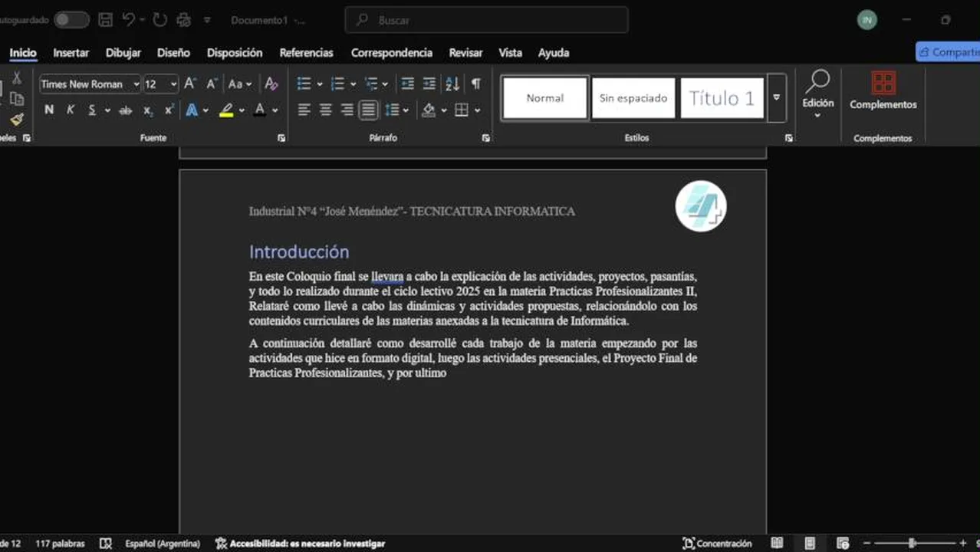Decrease font size with the smaller A
This screenshot has height=552, width=980.
212,84
